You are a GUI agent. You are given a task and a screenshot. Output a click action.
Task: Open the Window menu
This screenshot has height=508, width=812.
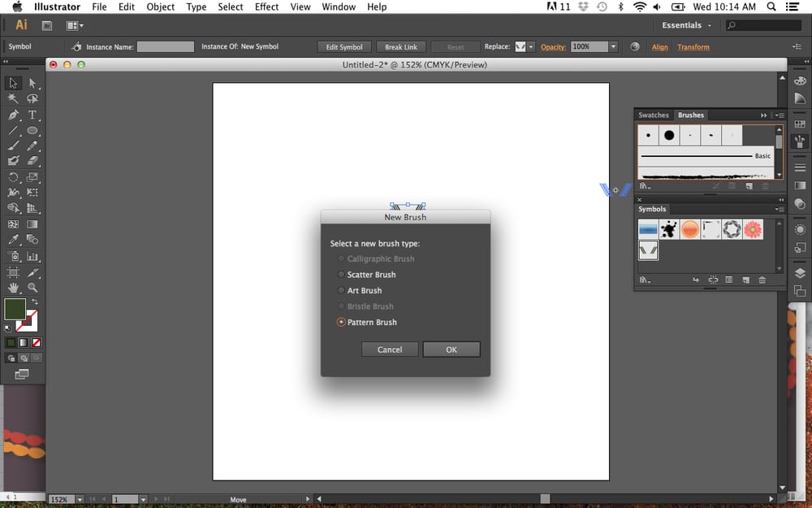pyautogui.click(x=339, y=7)
